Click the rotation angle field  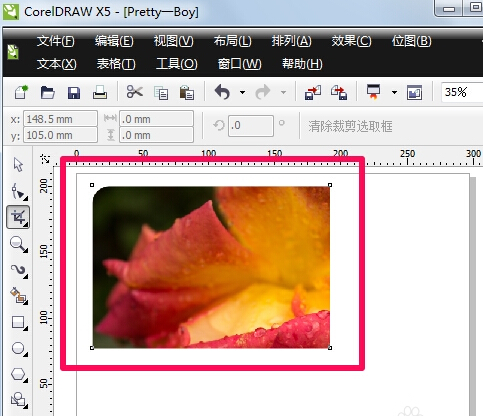[251, 126]
